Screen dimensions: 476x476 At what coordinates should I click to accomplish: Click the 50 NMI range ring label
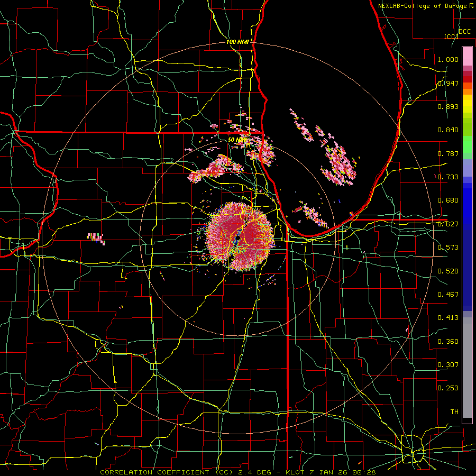click(237, 140)
